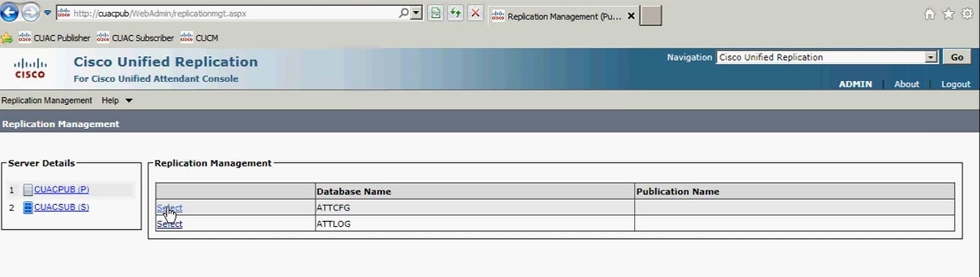Click the ATTCFG database name cell
The height and width of the screenshot is (277, 980).
474,208
